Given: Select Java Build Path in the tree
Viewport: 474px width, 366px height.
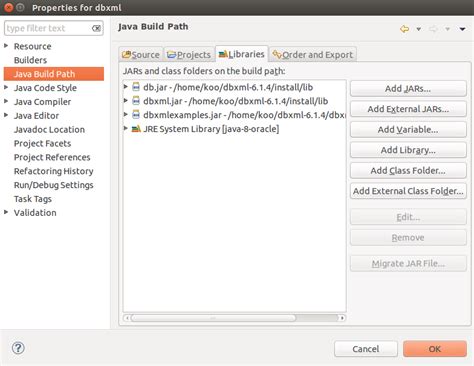Looking at the screenshot, I should click(54, 74).
